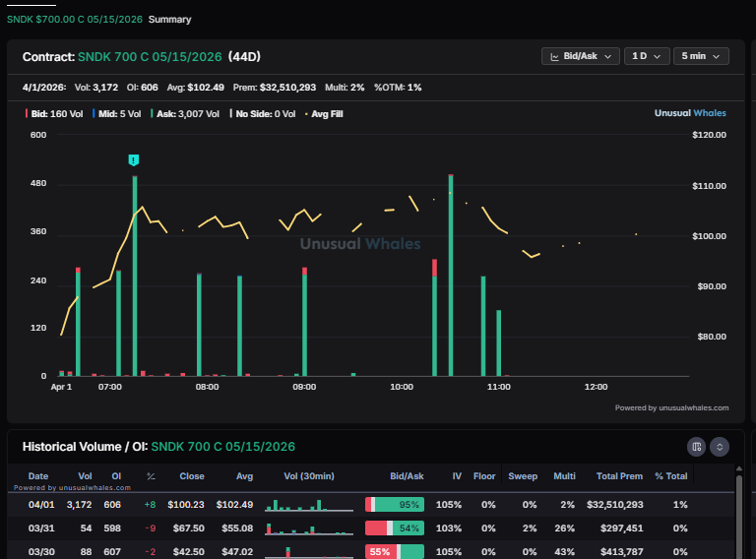This screenshot has height=559, width=756.
Task: Open the Bid/Ask chart type dropdown
Action: click(x=581, y=56)
